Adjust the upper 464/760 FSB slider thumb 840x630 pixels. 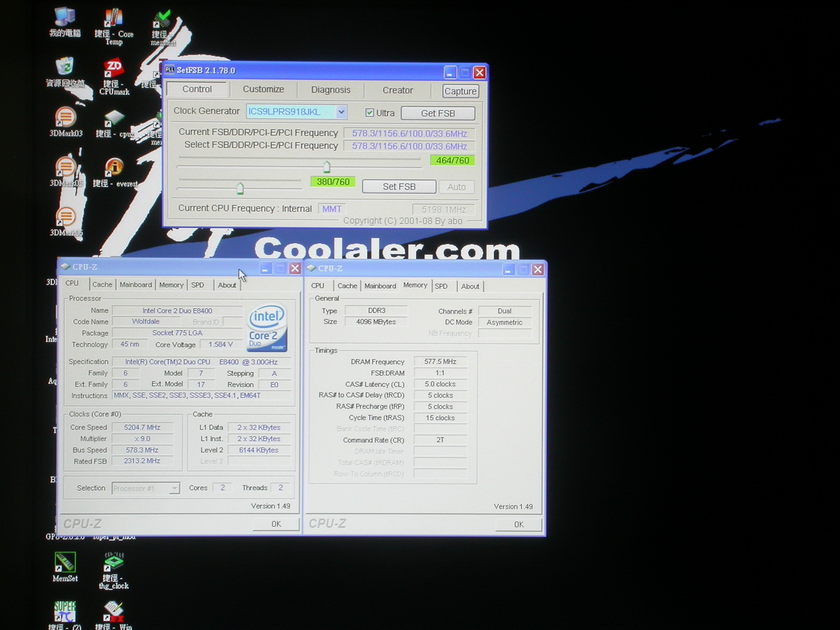tap(327, 167)
